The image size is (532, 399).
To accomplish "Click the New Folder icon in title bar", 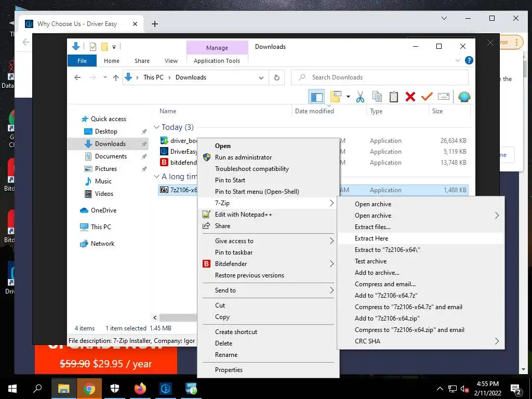I will (105, 47).
